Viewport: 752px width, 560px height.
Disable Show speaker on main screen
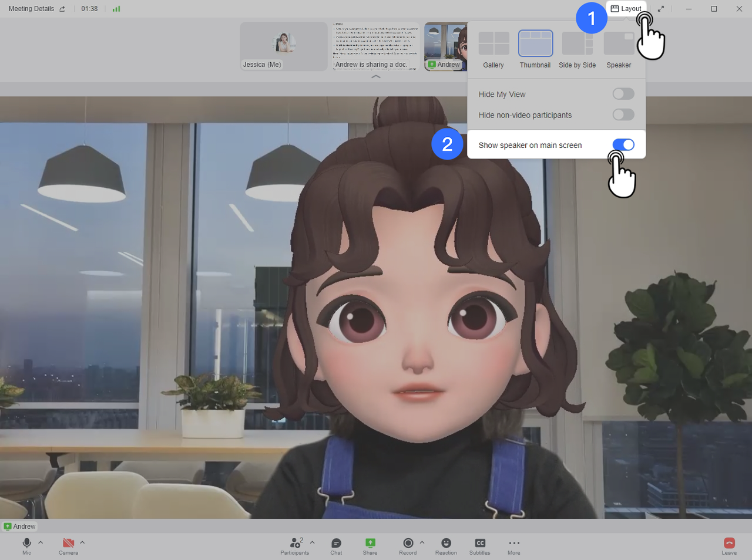(623, 144)
